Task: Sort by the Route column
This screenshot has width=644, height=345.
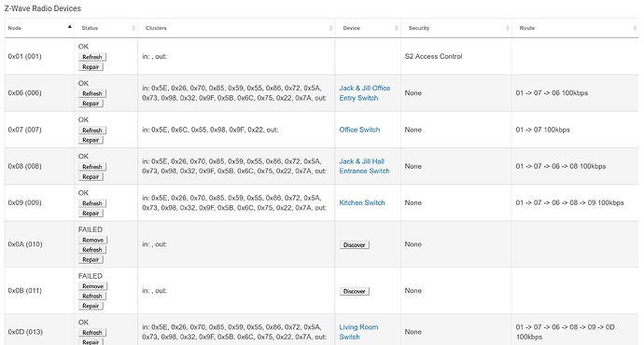Action: pos(575,28)
